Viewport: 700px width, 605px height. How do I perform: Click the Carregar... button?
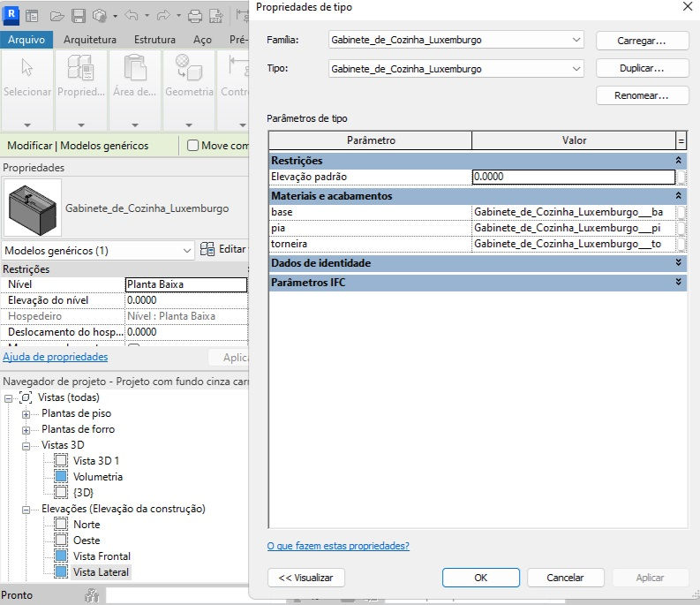pyautogui.click(x=642, y=41)
